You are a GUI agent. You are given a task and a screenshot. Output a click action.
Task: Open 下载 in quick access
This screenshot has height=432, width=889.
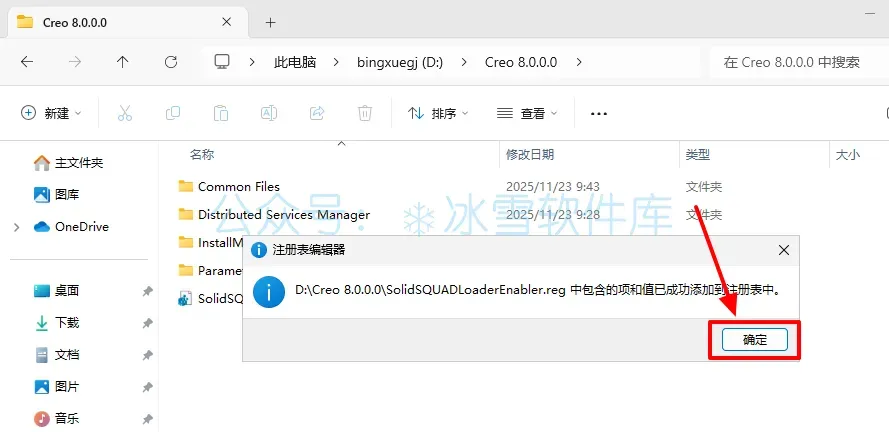pyautogui.click(x=57, y=323)
